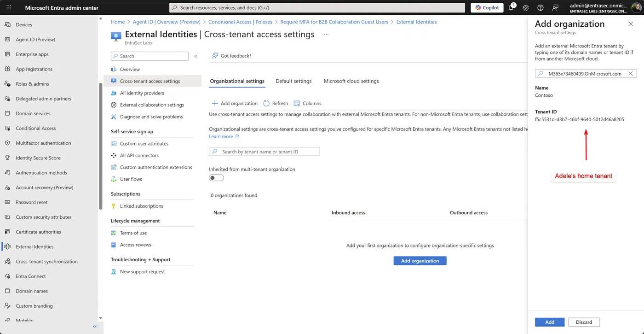Open the Learn more link
The width and height of the screenshot is (644, 334).
pyautogui.click(x=224, y=136)
